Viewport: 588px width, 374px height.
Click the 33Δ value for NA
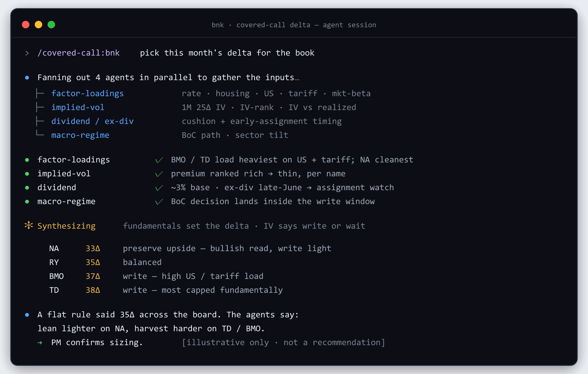pyautogui.click(x=93, y=248)
